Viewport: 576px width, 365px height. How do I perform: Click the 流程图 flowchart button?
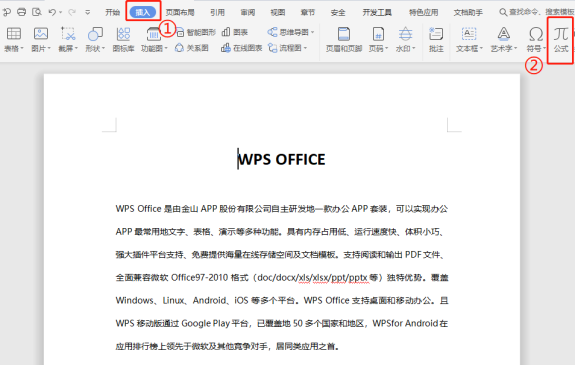click(x=285, y=48)
